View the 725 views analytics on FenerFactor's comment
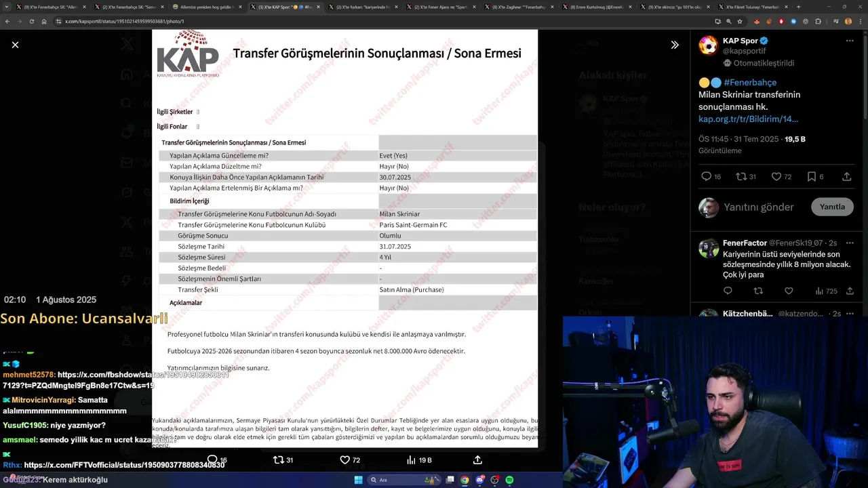The width and height of the screenshot is (868, 488). tap(826, 291)
